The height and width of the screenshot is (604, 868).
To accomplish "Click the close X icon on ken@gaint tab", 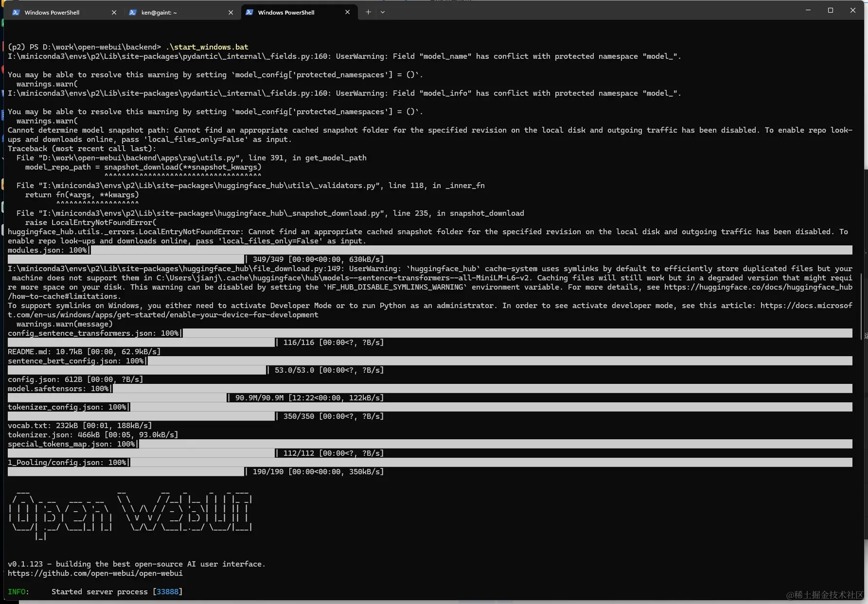I will pyautogui.click(x=231, y=12).
